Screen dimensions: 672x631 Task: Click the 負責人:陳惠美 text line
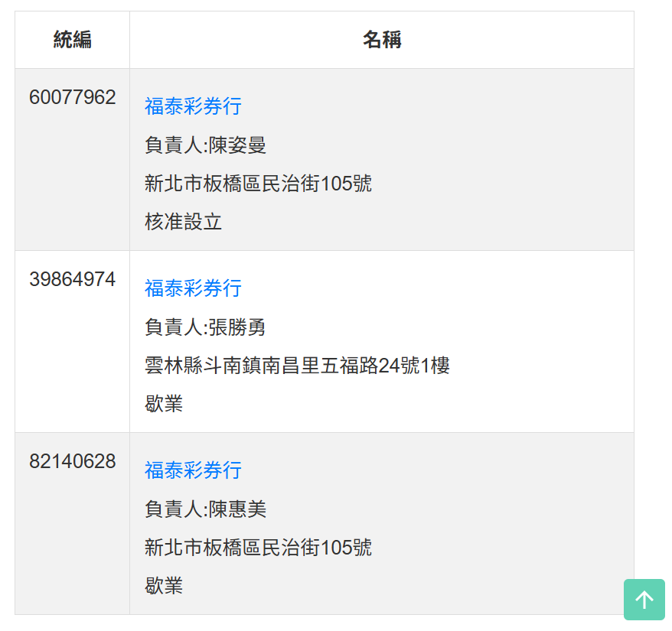click(206, 509)
